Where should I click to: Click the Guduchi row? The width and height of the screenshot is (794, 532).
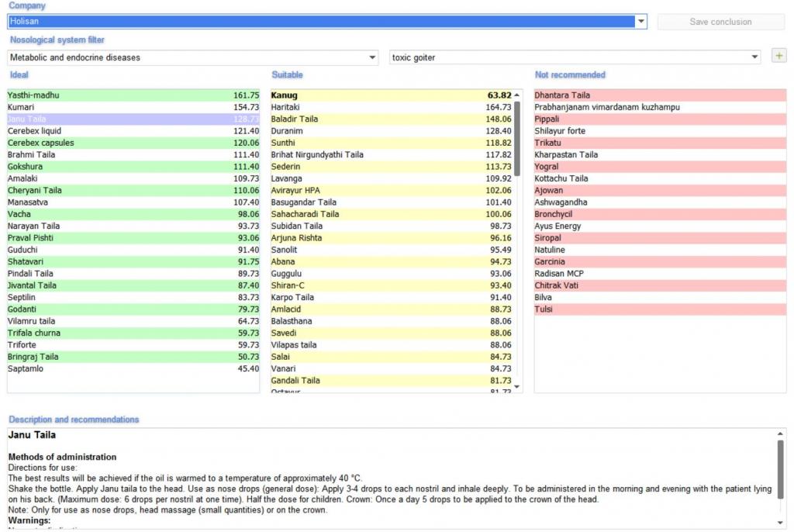(x=133, y=250)
